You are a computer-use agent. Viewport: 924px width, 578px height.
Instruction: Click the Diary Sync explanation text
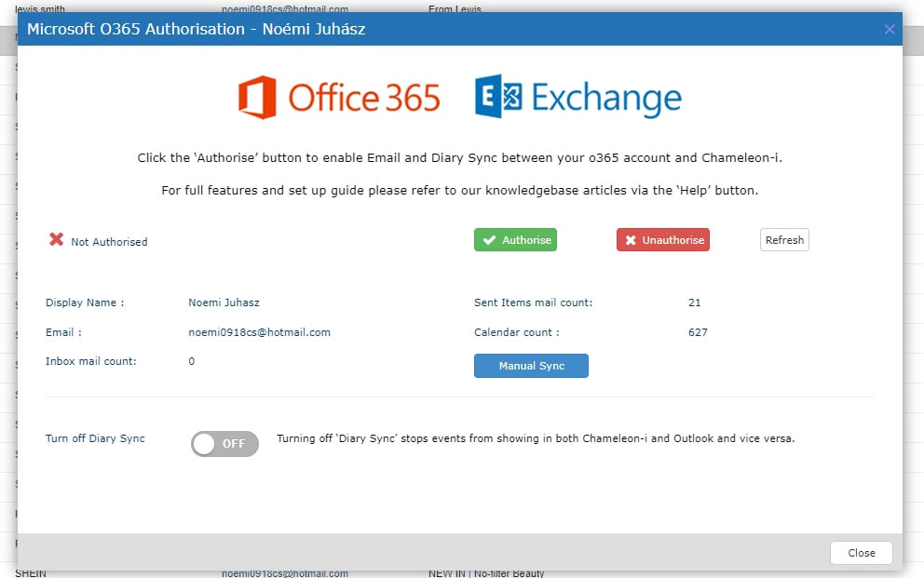point(536,438)
